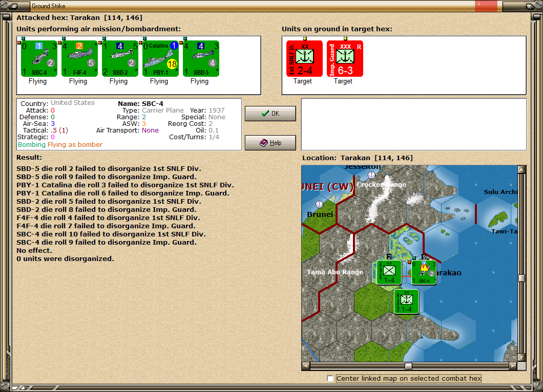Click the 1-4 marine counter on the map

[x=407, y=302]
